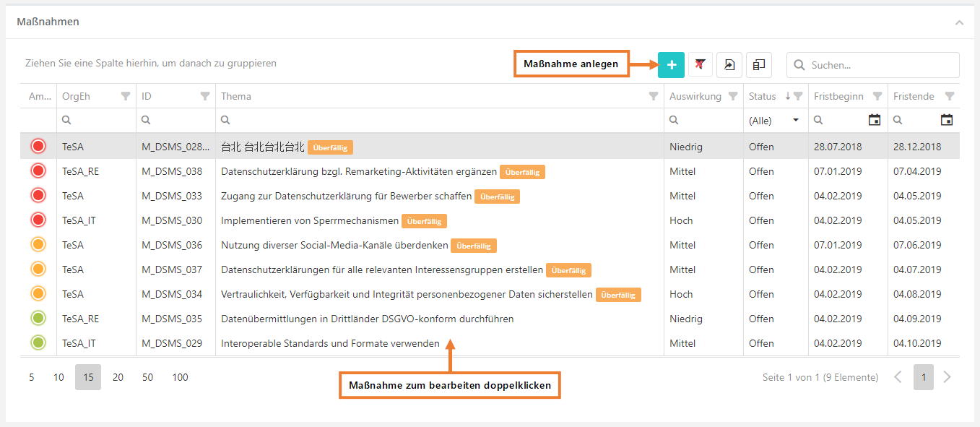This screenshot has width=980, height=427.
Task: Open filter funnel on OrgEh column header
Action: (x=126, y=96)
